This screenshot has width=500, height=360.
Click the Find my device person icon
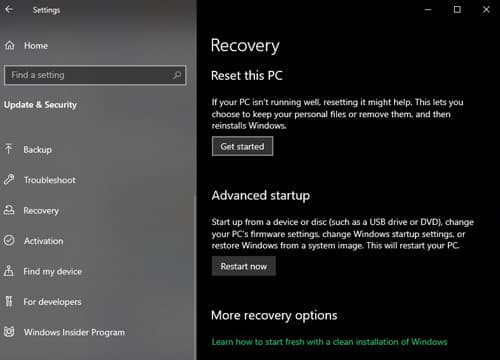coord(9,271)
